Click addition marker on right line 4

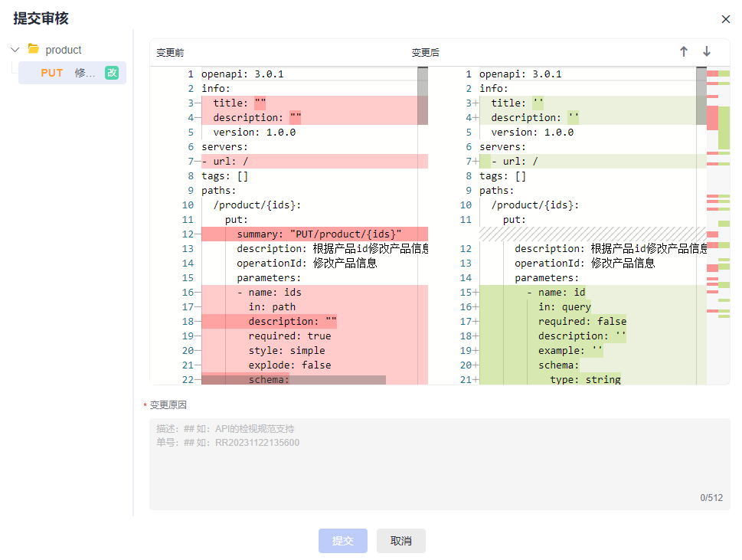click(476, 118)
